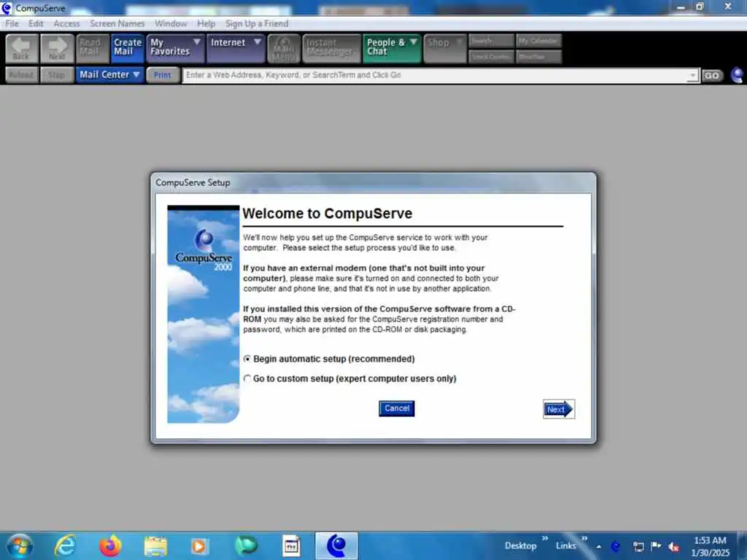
Task: Click the Links toolbar label on taskbar
Action: [x=566, y=545]
